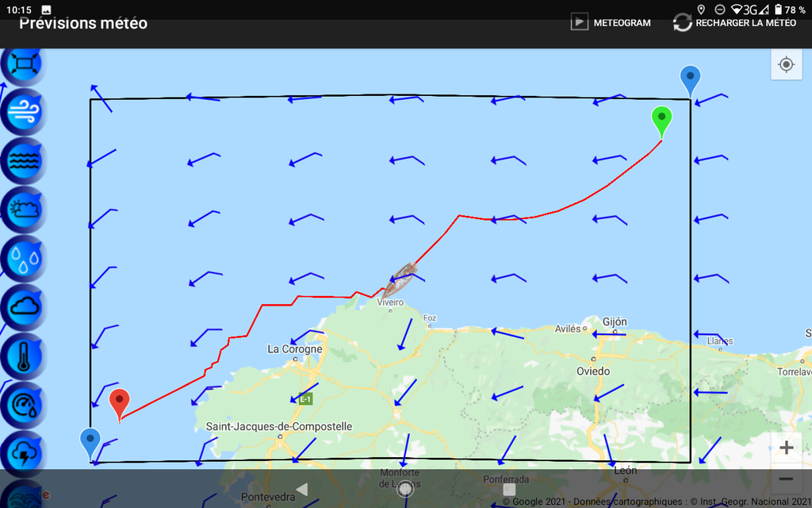Show the humidity gauge icon

[x=23, y=405]
